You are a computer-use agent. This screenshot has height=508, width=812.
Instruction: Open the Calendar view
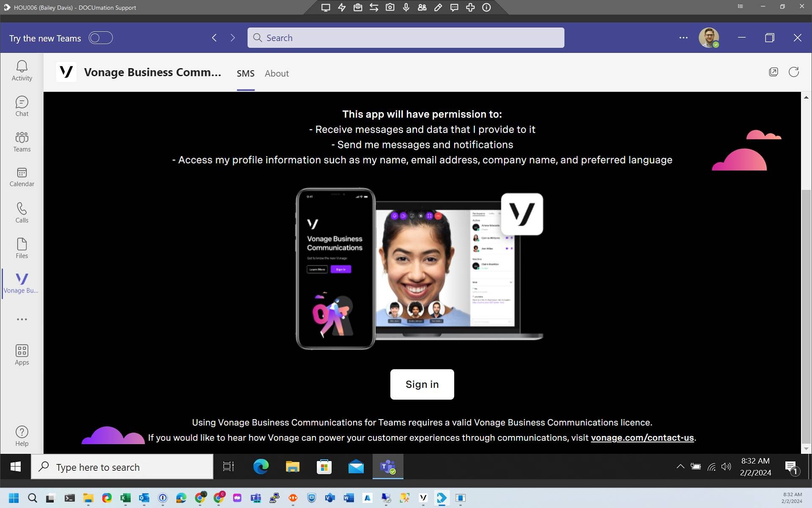point(22,177)
